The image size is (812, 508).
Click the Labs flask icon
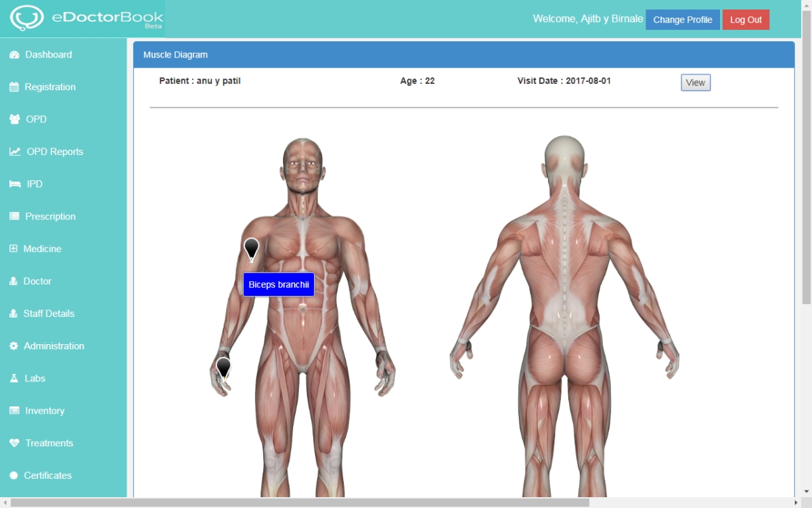(x=14, y=379)
